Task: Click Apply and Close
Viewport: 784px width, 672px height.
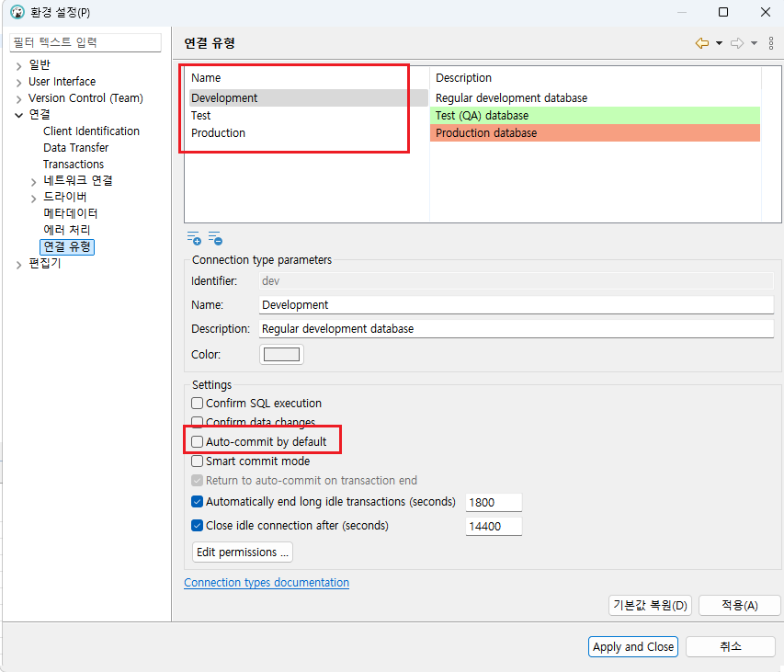Action: coord(633,646)
